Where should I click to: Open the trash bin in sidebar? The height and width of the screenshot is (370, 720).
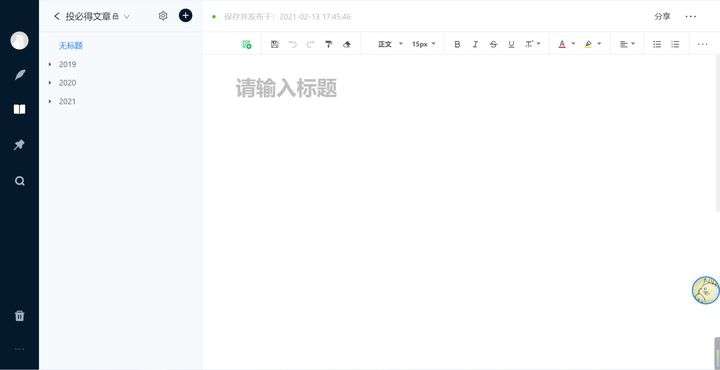pyautogui.click(x=19, y=316)
